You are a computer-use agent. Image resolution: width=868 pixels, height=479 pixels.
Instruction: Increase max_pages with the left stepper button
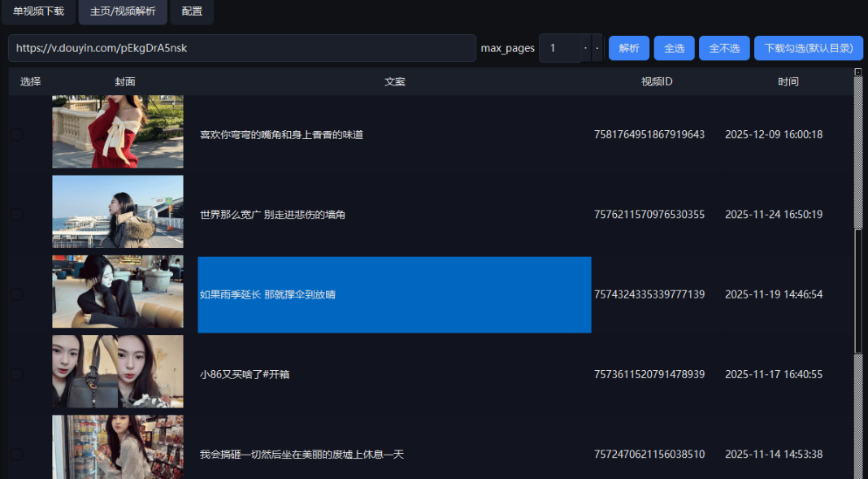pos(585,48)
